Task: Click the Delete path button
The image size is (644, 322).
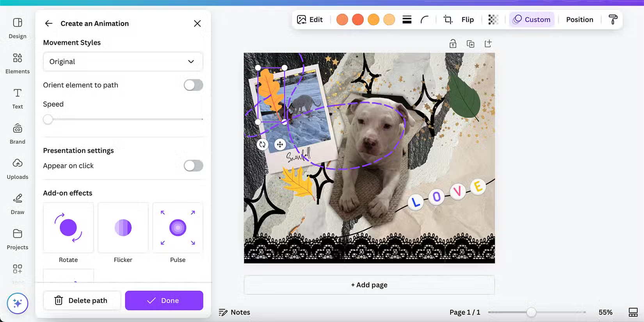Action: pyautogui.click(x=82, y=301)
